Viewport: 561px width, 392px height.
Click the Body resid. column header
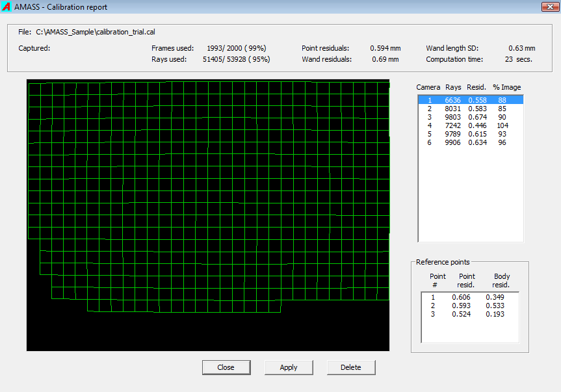click(x=501, y=281)
